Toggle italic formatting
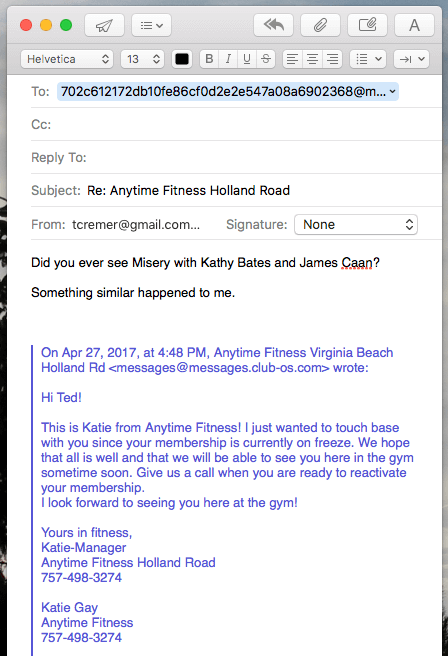448x656 pixels. point(228,59)
